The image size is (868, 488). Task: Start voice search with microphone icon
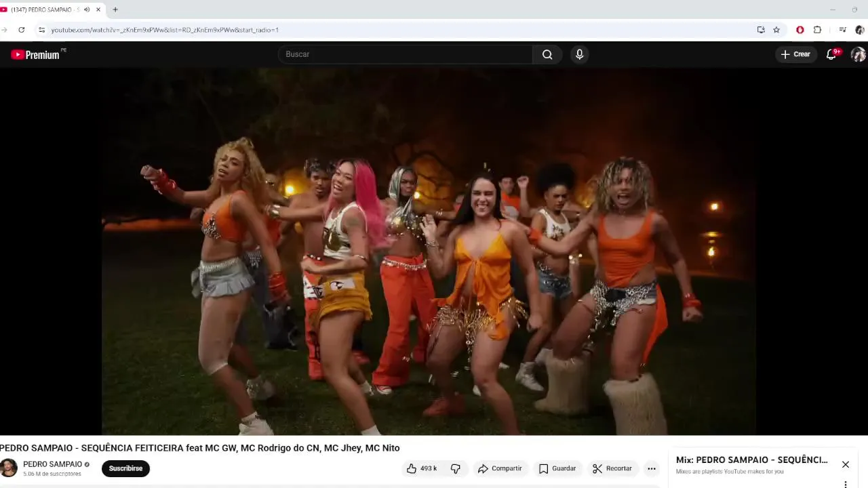(x=579, y=54)
